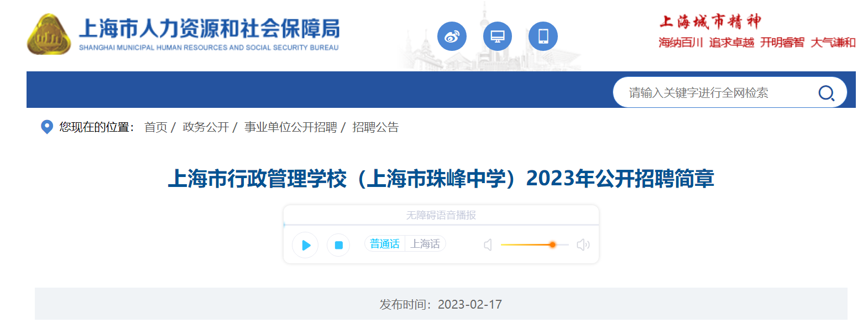The height and width of the screenshot is (328, 868).
Task: Open 招聘公告 breadcrumb link
Action: pyautogui.click(x=375, y=127)
